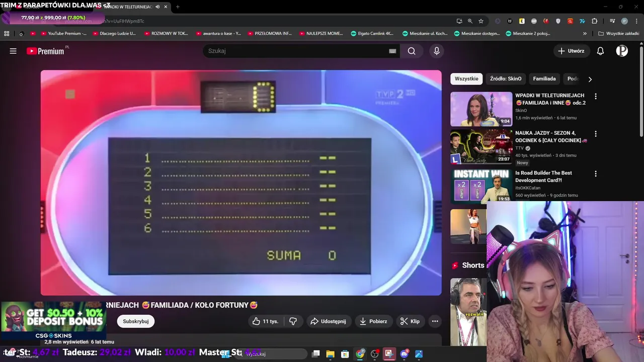This screenshot has height=362, width=644.
Task: Open the Dlaczego Ludzie bookmark
Action: click(x=114, y=34)
